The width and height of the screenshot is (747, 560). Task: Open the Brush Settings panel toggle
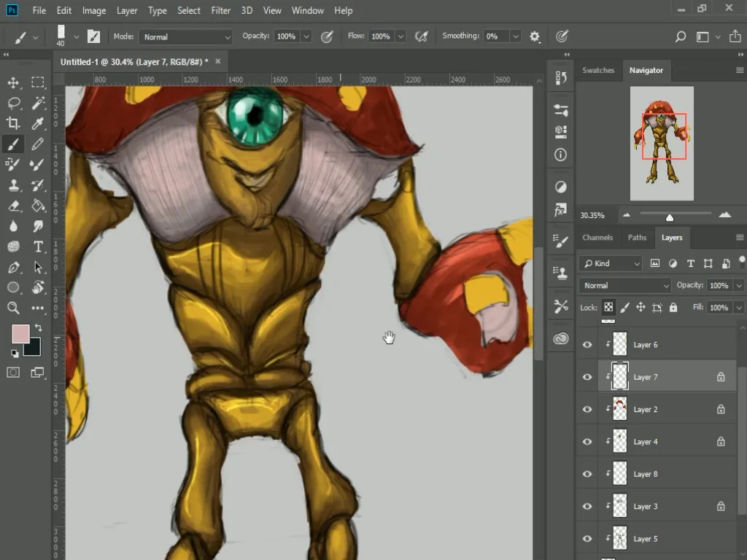coord(93,36)
